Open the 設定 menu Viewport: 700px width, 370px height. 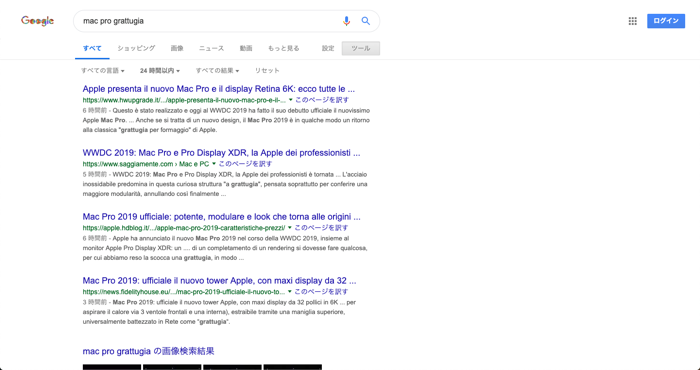[x=328, y=48]
